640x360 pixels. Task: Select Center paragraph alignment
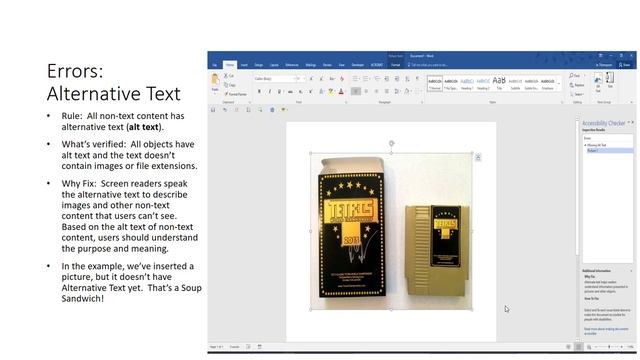366,91
